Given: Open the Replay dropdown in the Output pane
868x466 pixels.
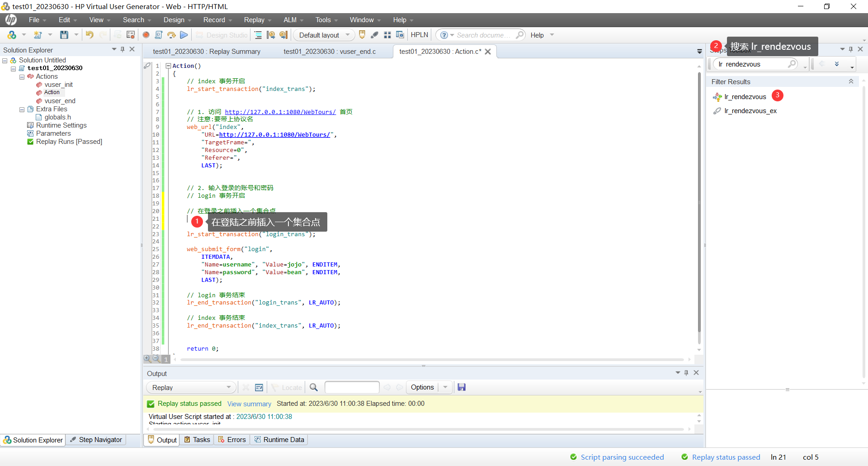Looking at the screenshot, I should 191,387.
